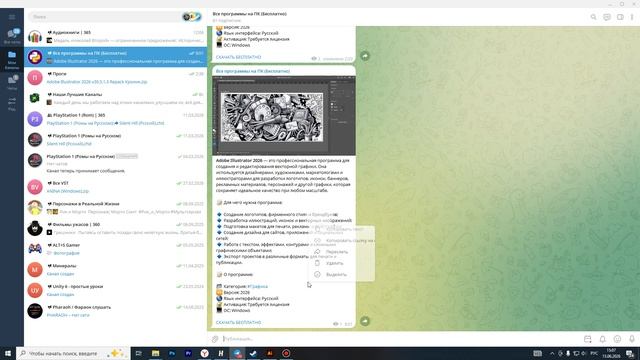Click the 'BV' avatar of Все VST
Image resolution: width=640 pixels, height=360 pixels.
35,187
